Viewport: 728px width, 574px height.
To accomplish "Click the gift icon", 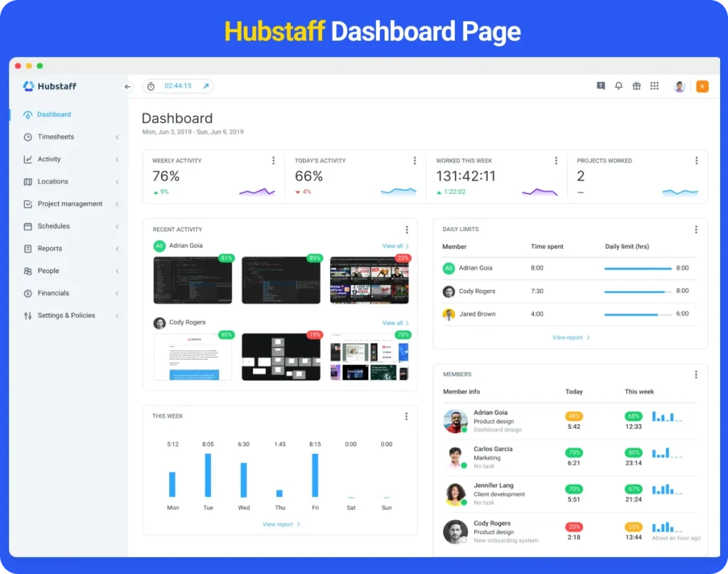I will tap(636, 86).
